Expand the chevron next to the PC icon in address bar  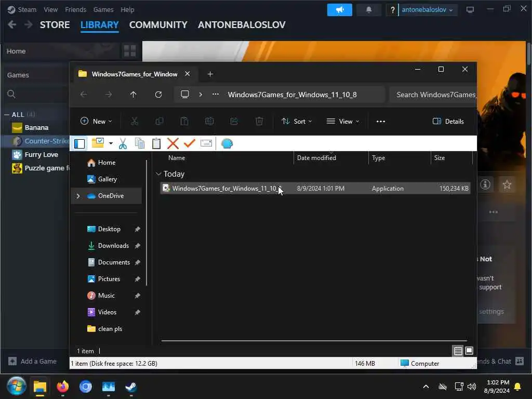point(201,95)
